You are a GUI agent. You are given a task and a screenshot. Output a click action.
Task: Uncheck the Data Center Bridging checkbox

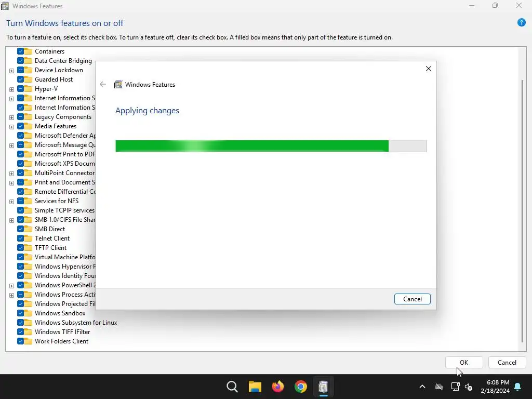pyautogui.click(x=20, y=61)
